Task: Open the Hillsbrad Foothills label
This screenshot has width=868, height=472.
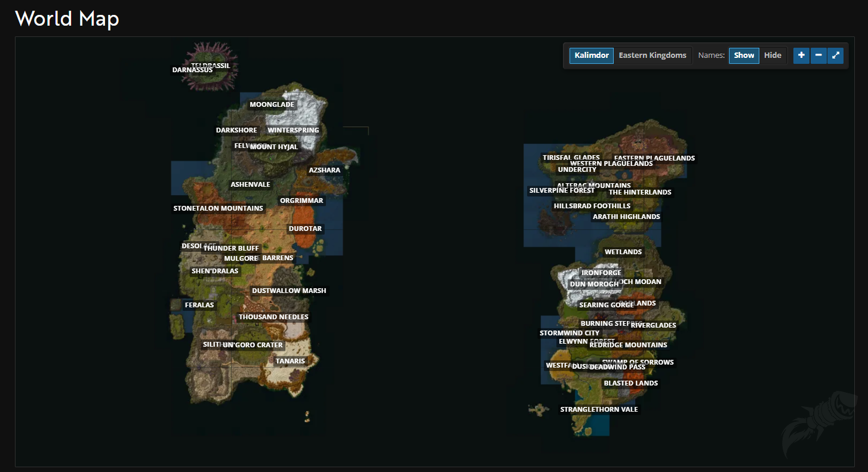Action: coord(592,206)
